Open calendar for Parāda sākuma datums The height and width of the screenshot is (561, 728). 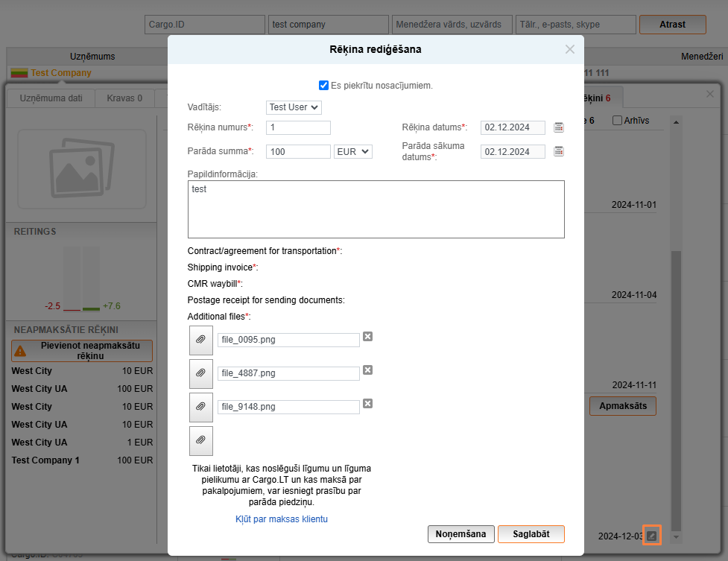(x=559, y=151)
